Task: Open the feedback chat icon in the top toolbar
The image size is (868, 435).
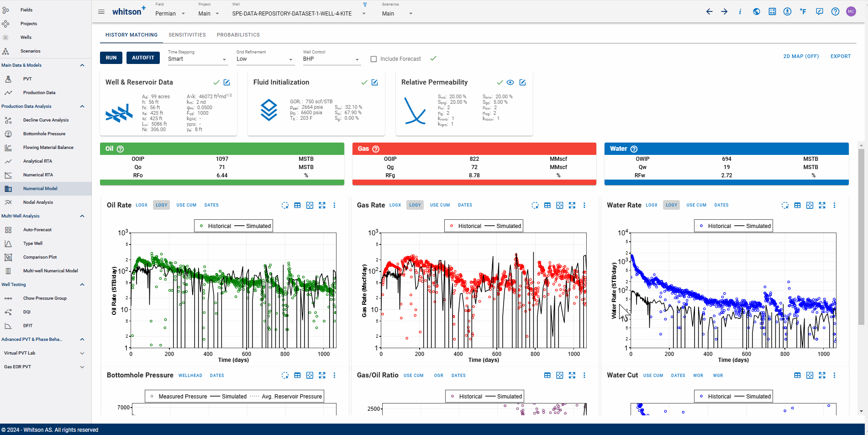Action: 820,12
